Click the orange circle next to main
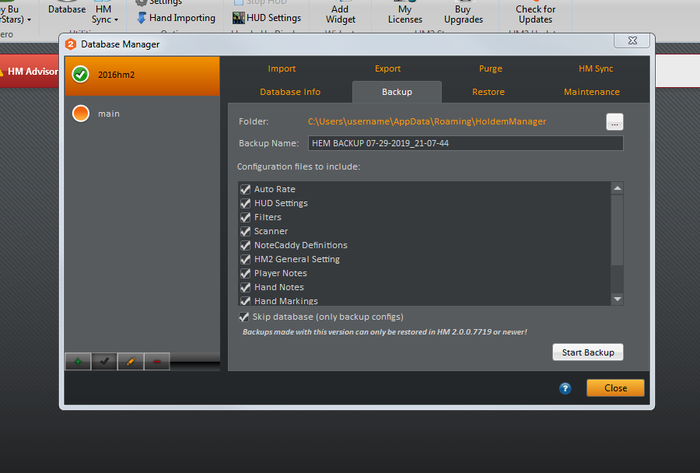The image size is (700, 473). [81, 113]
